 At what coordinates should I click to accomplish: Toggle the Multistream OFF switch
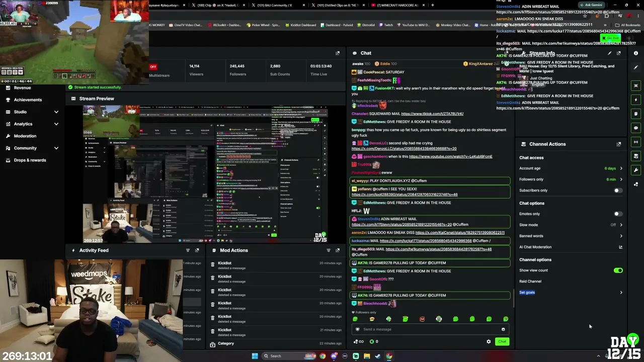[x=153, y=66]
